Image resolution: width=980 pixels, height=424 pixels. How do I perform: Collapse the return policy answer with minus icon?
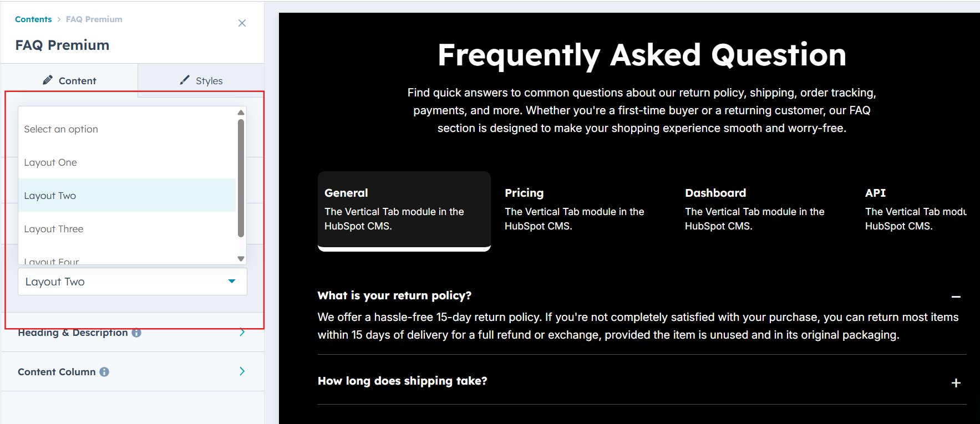click(x=956, y=297)
